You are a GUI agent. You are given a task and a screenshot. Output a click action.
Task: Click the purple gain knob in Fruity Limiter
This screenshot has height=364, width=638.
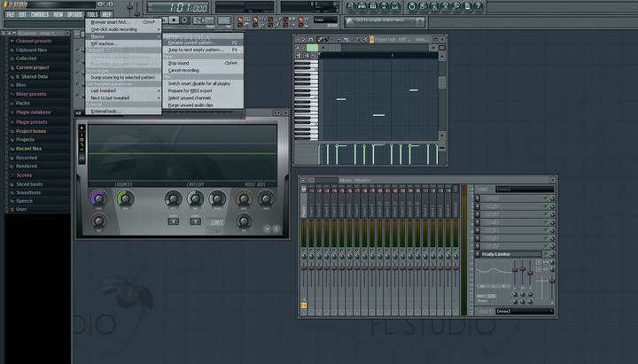coord(97,200)
